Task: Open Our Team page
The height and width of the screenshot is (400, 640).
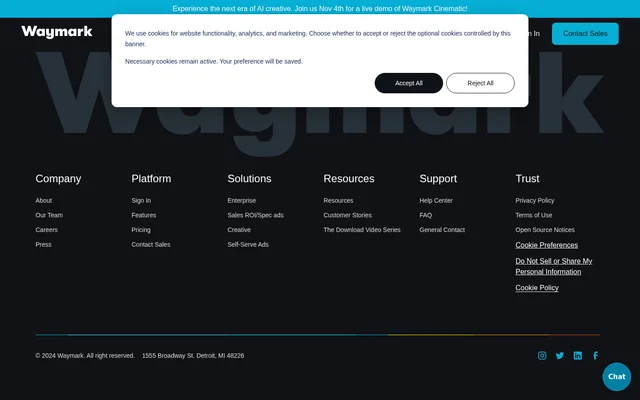Action: tap(49, 215)
